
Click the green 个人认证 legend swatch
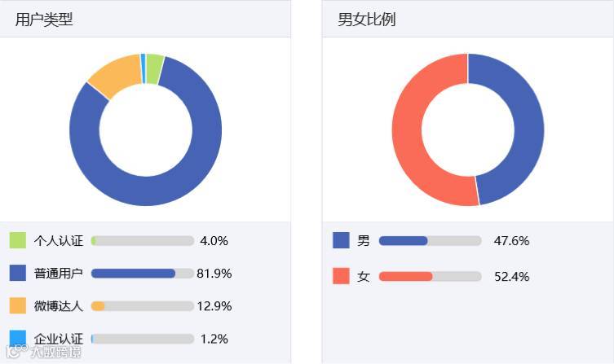(x=18, y=240)
